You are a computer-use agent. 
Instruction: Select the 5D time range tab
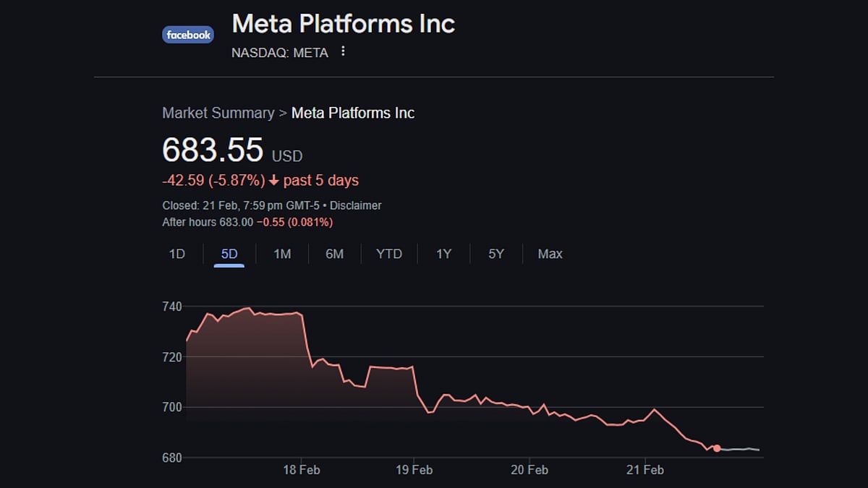[x=229, y=254]
